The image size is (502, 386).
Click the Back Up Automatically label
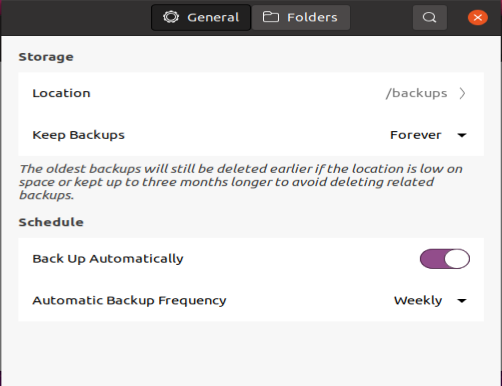(x=108, y=259)
